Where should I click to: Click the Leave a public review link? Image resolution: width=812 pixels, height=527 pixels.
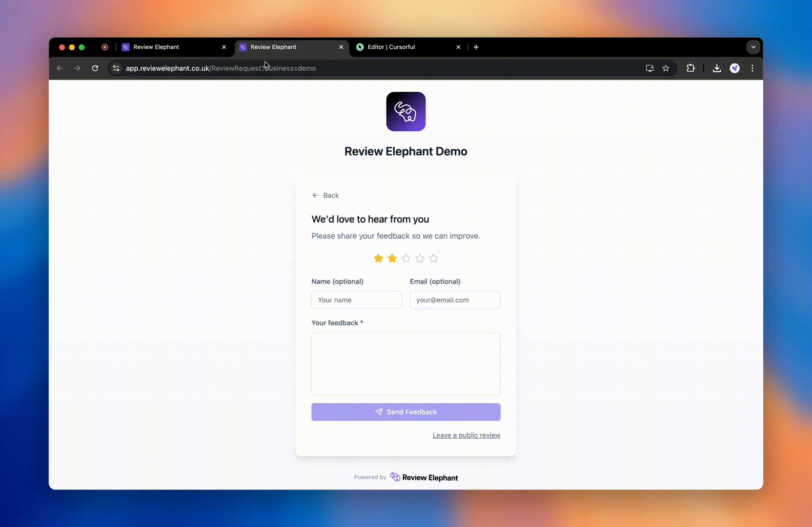(466, 435)
